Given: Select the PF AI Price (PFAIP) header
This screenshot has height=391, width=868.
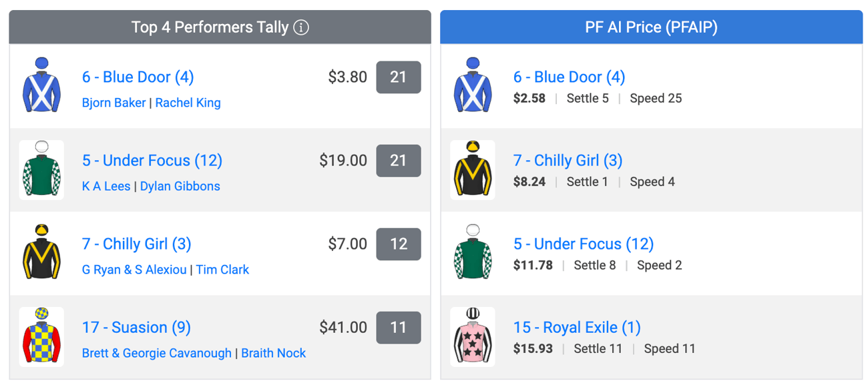Looking at the screenshot, I should tap(651, 27).
